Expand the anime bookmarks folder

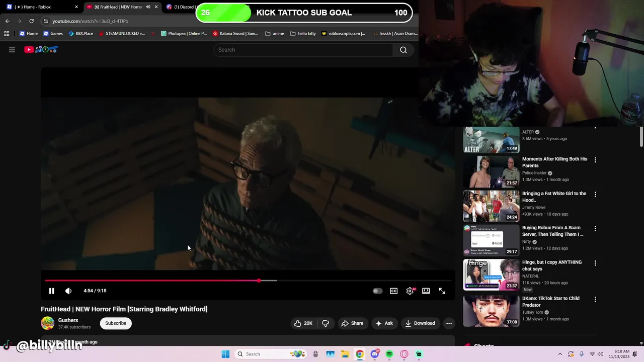coord(274,34)
